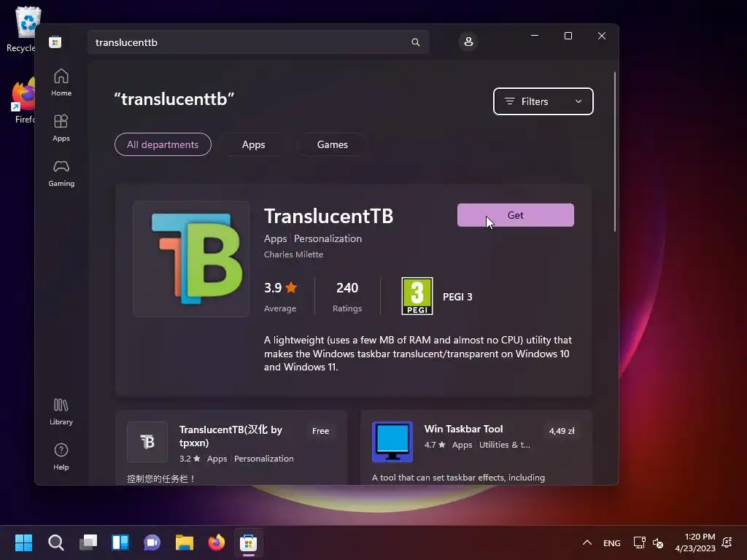
Task: Select the Firefox desktop shortcut
Action: pos(23,101)
